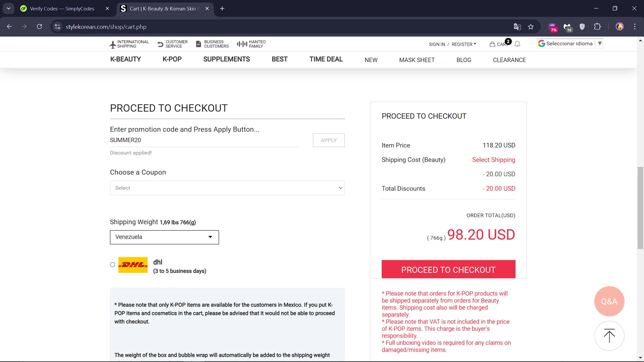Screen dimensions: 644x362
Task: Open the extension with 16 badge
Action: 568,27
